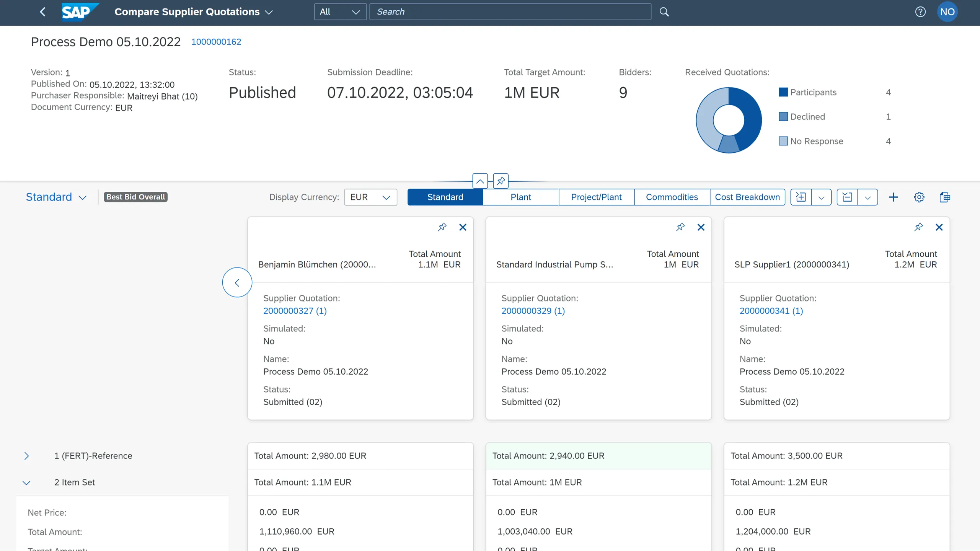
Task: Open the comparison settings gear
Action: click(x=919, y=197)
